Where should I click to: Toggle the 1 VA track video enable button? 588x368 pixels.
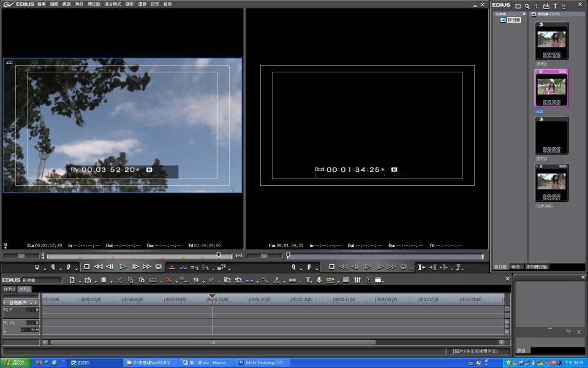[x=37, y=323]
